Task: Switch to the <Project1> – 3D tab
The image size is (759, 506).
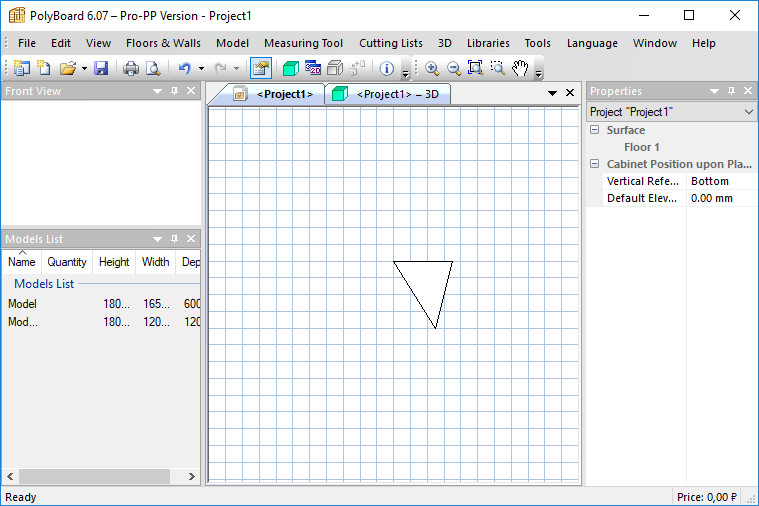Action: click(x=388, y=94)
